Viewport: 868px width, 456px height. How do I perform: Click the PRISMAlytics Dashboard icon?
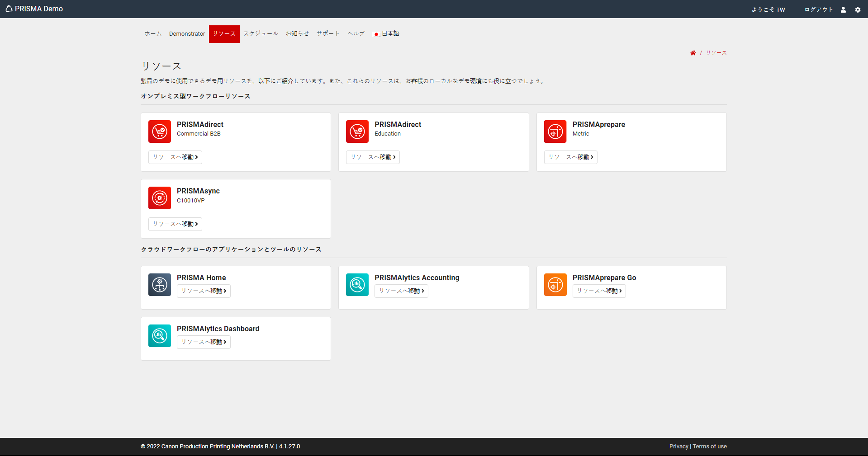(160, 336)
